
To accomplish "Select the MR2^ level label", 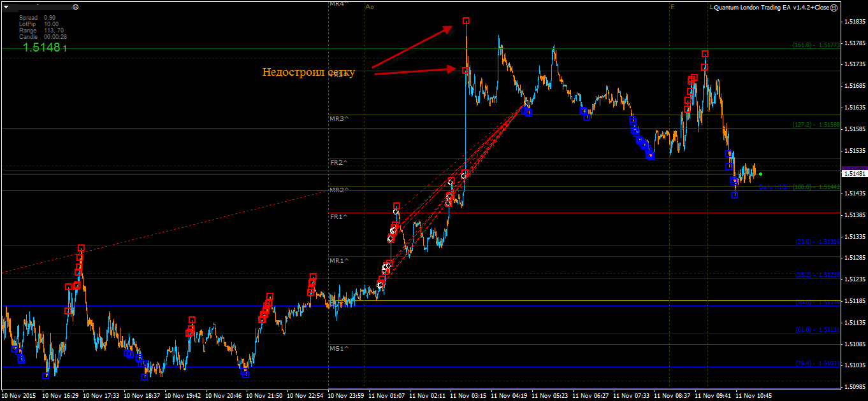I will tap(339, 190).
